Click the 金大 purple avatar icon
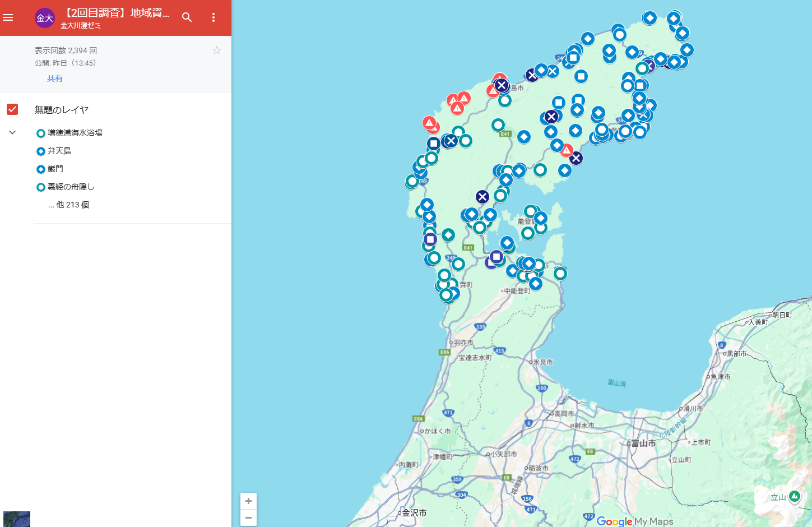The width and height of the screenshot is (812, 527). tap(45, 18)
